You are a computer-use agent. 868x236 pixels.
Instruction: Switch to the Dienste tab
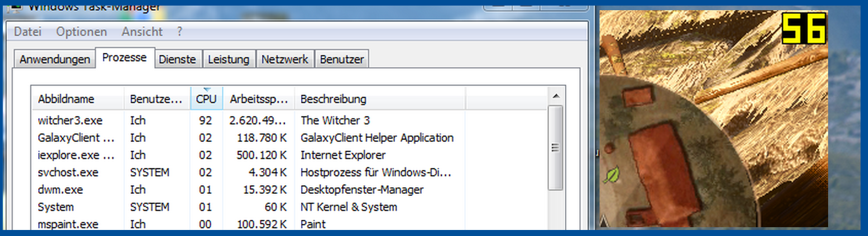pos(178,59)
